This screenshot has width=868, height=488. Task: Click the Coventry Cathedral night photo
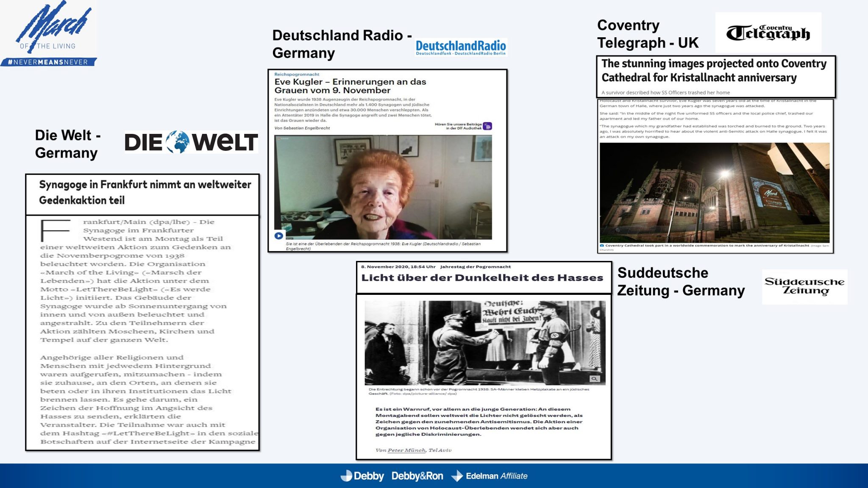click(714, 193)
